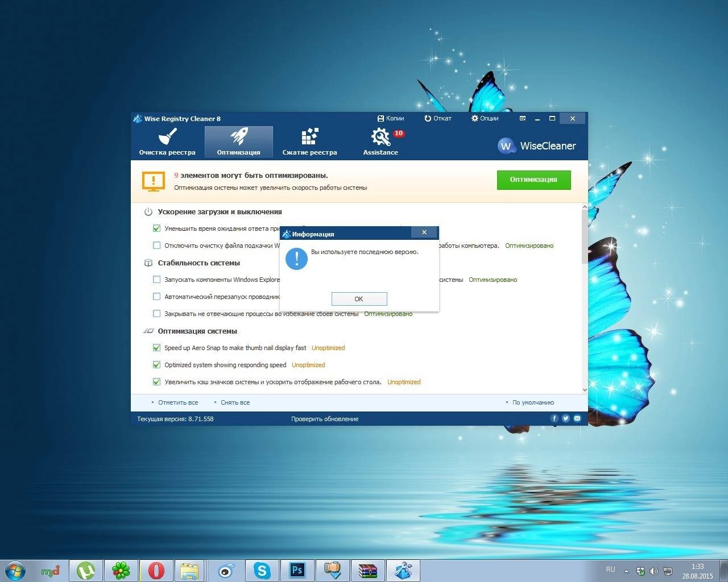
Task: Show hidden tray icons arrow
Action: pos(626,571)
